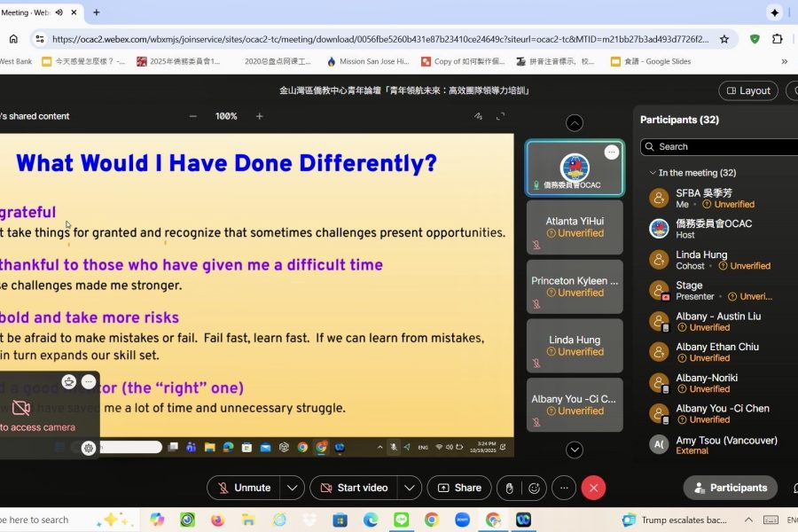The width and height of the screenshot is (798, 532).
Task: Click the Share button
Action: coord(459,488)
